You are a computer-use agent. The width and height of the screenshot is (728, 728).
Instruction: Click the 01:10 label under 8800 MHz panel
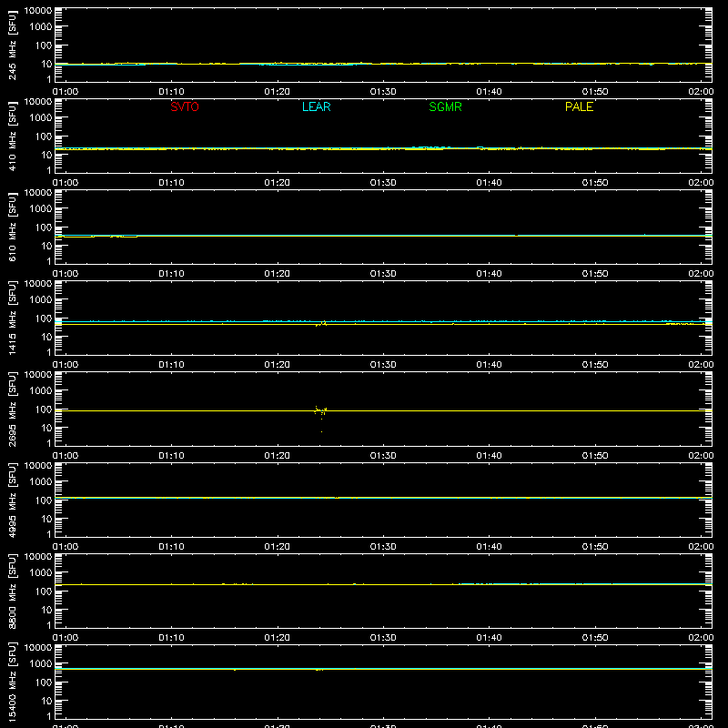pyautogui.click(x=171, y=638)
